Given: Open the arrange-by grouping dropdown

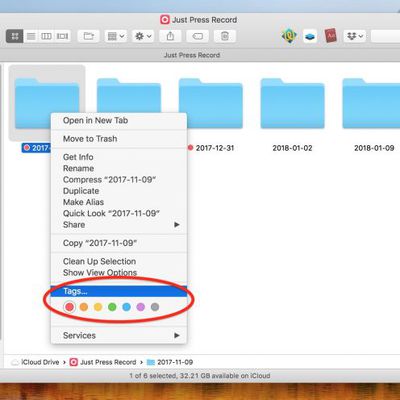Looking at the screenshot, I should (116, 36).
